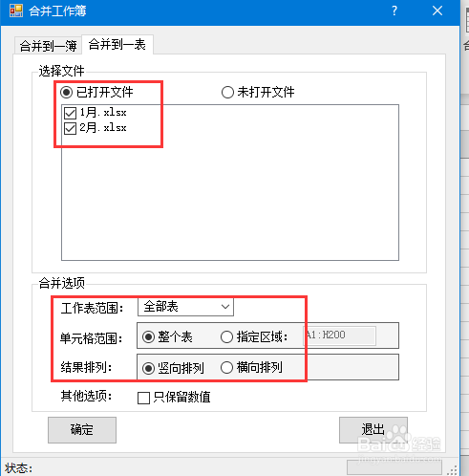
Task: Open the 工作表范围 全部表 dropdown
Action: (x=185, y=307)
